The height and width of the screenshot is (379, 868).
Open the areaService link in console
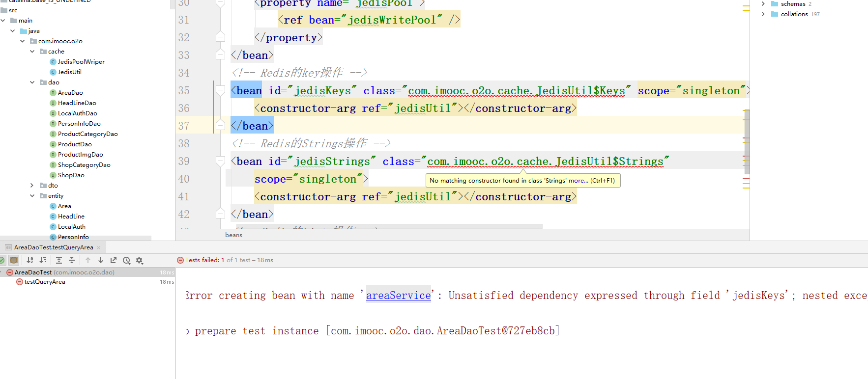click(x=399, y=296)
